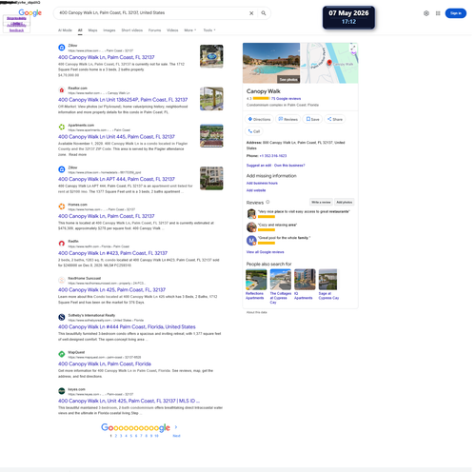Open MapQuest Canopy Walk Ln result
Viewport: 476px width, 472px height.
[x=105, y=364]
